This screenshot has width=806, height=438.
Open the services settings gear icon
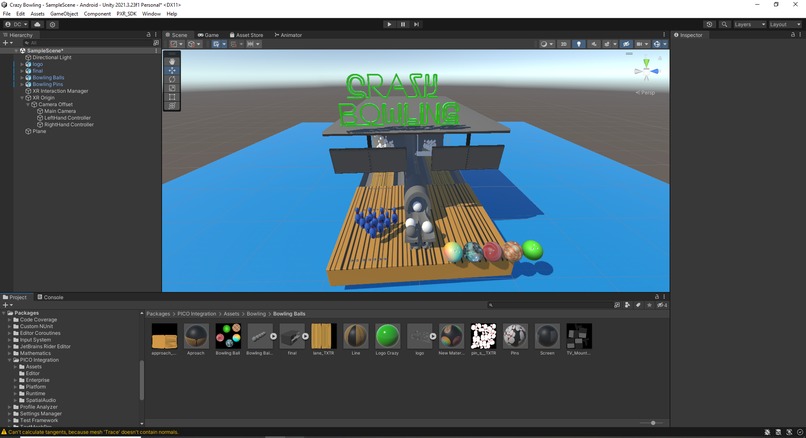pos(52,24)
